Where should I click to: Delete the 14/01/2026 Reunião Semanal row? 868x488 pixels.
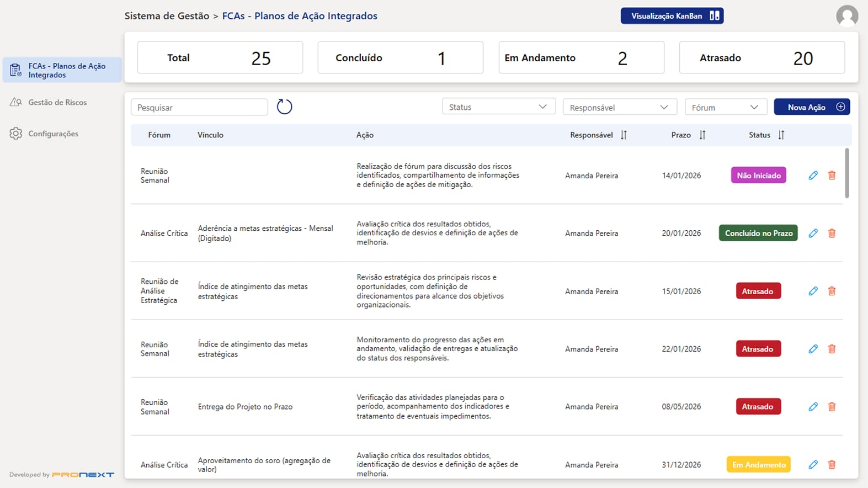pos(832,176)
